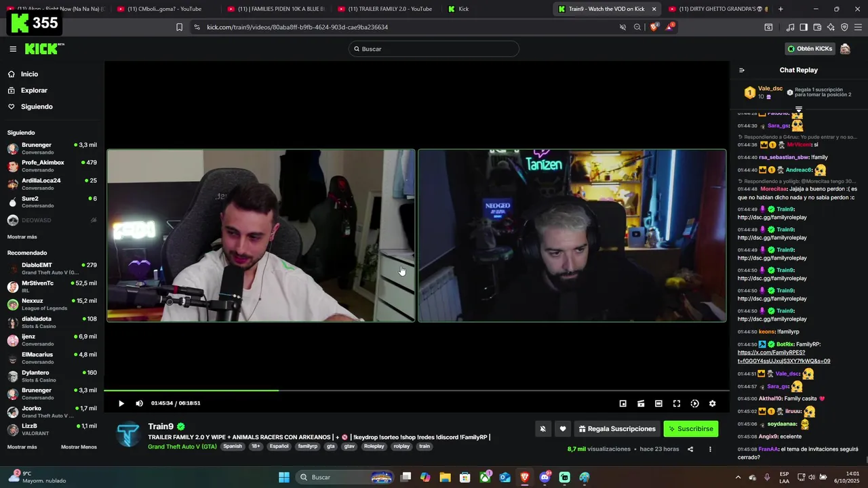Expand Mostrar más under Siguiendo

[22, 237]
